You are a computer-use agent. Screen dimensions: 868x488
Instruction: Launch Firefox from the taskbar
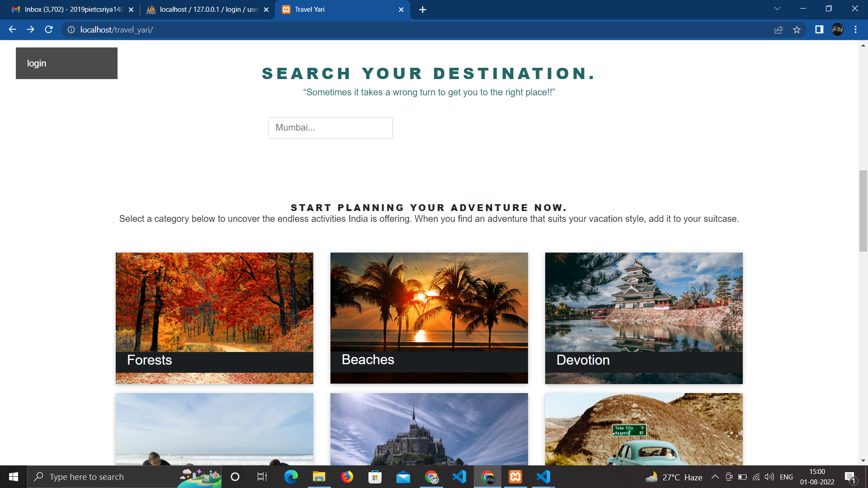(348, 477)
